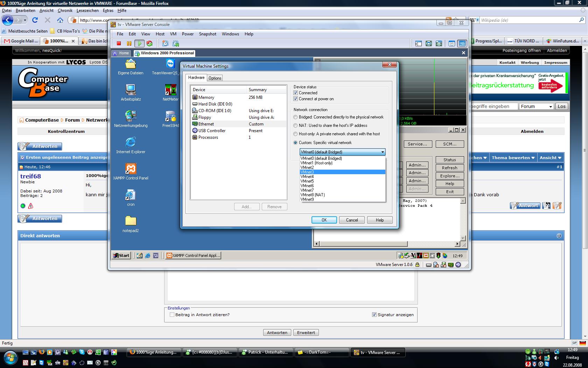Close the VMnet virtual network dropdown

pos(383,152)
